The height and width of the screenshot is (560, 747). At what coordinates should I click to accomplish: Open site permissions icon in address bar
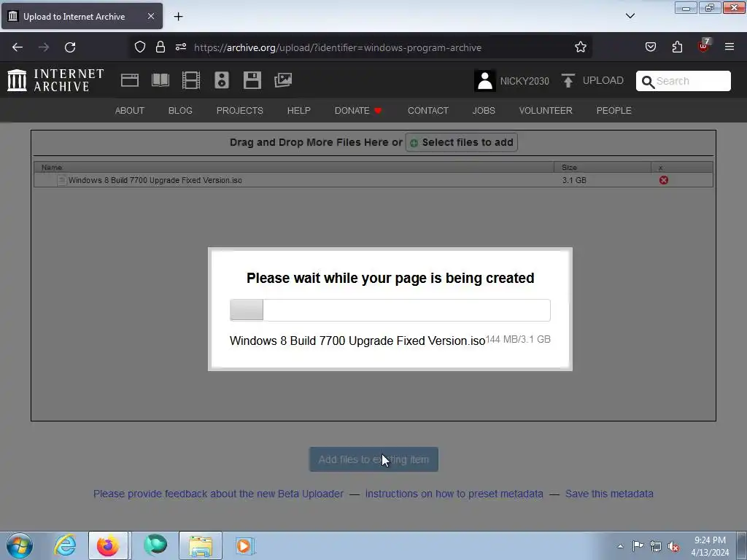[181, 47]
